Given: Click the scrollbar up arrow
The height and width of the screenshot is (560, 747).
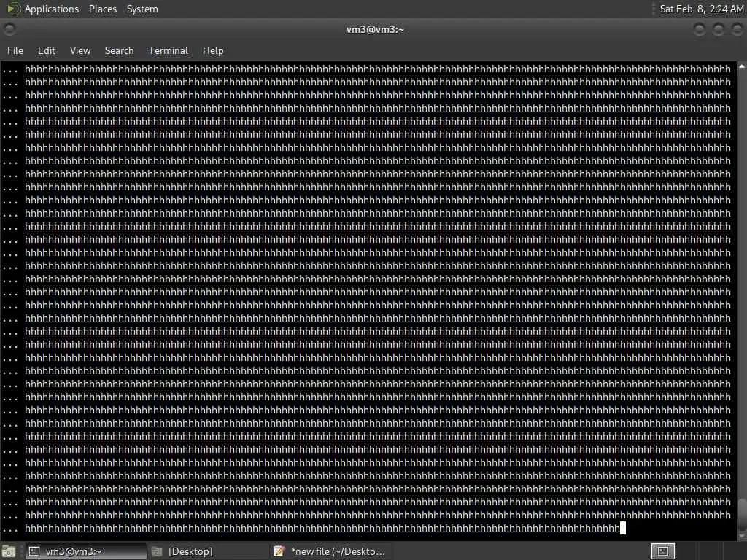Looking at the screenshot, I should [742, 67].
